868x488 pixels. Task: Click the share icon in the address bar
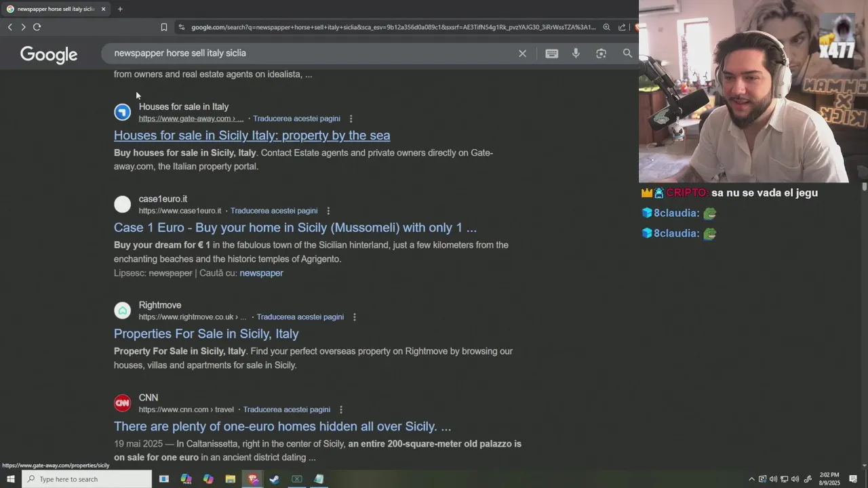coord(622,27)
